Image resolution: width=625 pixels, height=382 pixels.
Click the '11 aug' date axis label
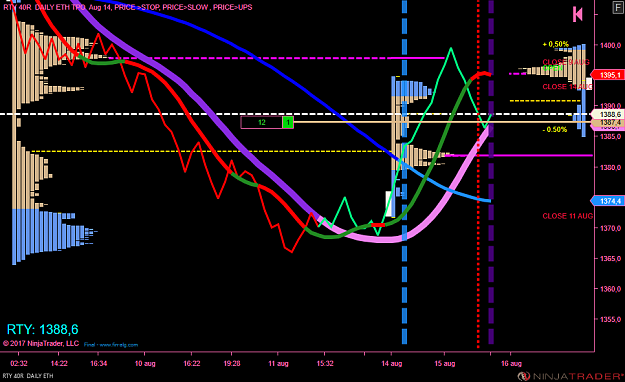(x=278, y=364)
